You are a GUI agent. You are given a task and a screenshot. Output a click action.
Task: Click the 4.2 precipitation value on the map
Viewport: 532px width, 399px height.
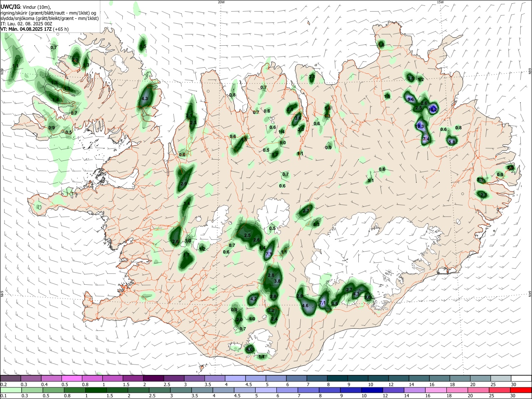point(254,299)
